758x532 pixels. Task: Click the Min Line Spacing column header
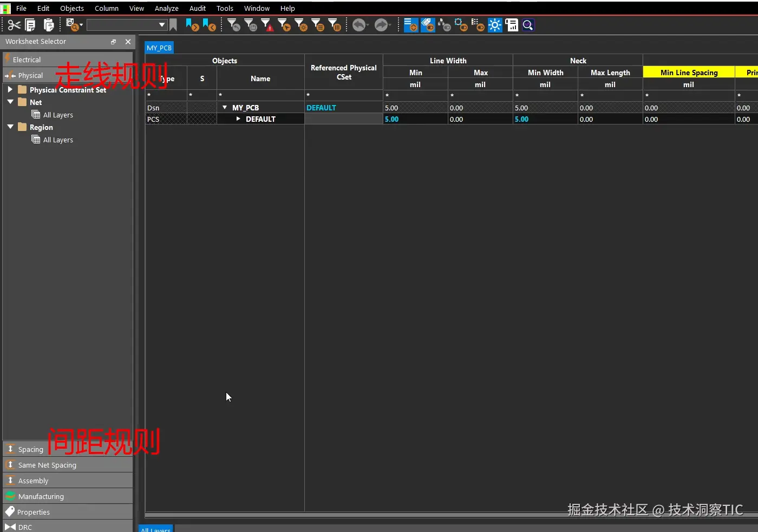[689, 73]
